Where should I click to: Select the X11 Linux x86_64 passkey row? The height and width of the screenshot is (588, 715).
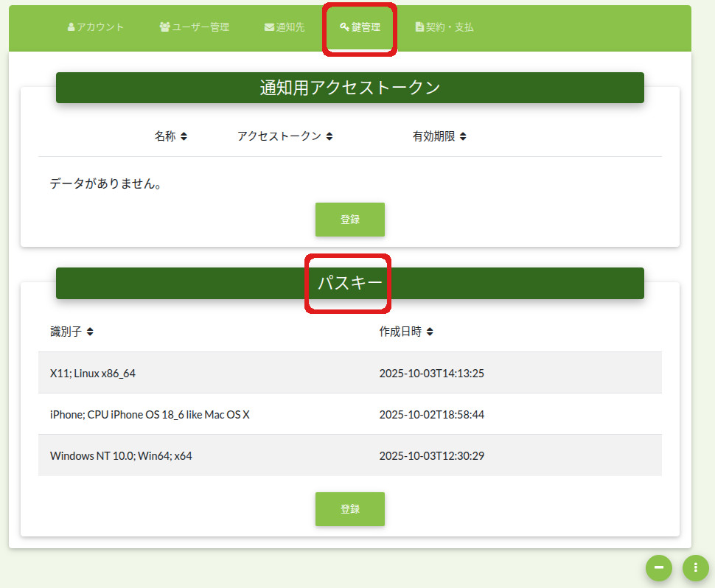(93, 374)
